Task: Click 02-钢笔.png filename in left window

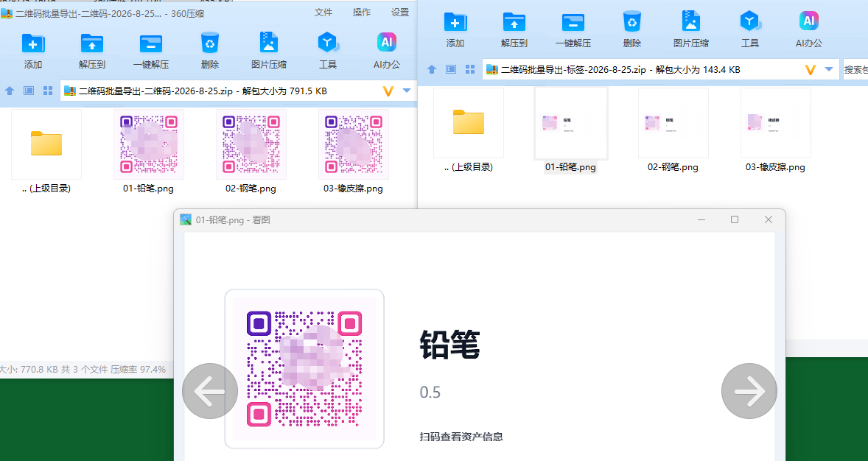Action: pyautogui.click(x=251, y=189)
